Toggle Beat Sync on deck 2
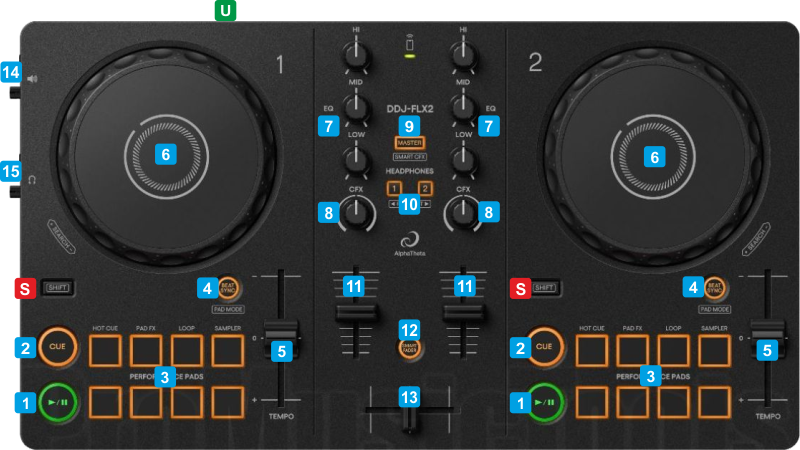Viewport: 800px width, 450px height. [x=715, y=288]
